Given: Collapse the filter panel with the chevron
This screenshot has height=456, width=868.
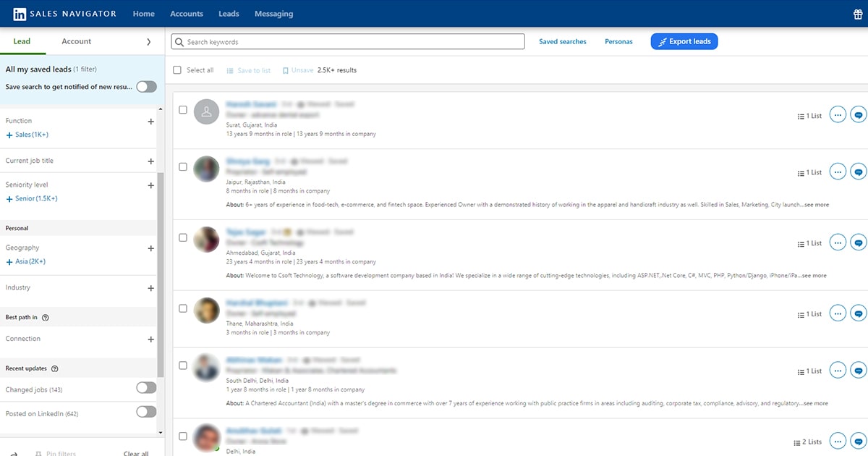Looking at the screenshot, I should click(149, 42).
